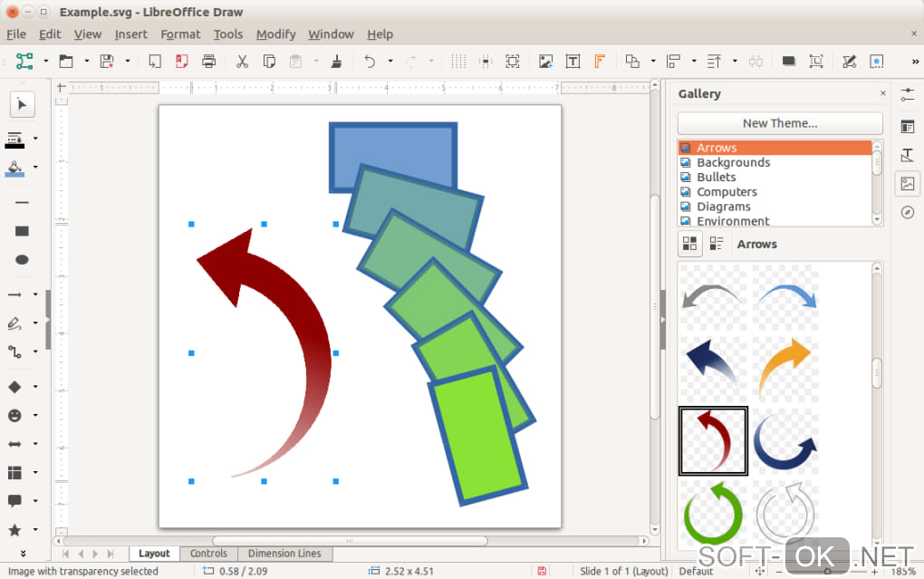This screenshot has height=579, width=924.
Task: Click the Fill Color bucket tool
Action: 14,168
